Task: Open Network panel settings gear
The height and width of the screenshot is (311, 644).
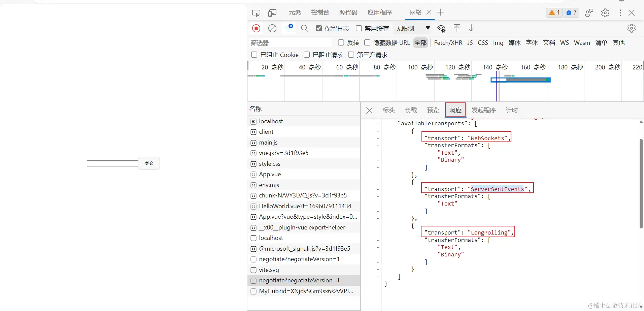Action: point(632,28)
